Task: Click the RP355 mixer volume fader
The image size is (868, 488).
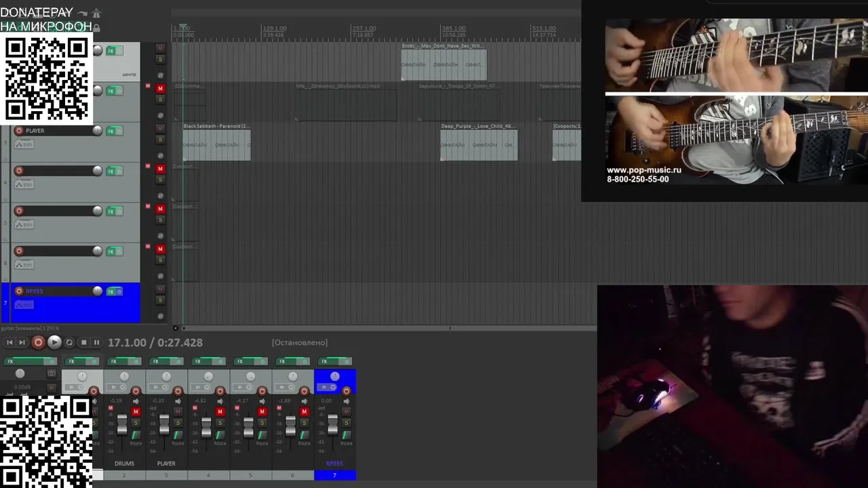Action: pyautogui.click(x=332, y=424)
